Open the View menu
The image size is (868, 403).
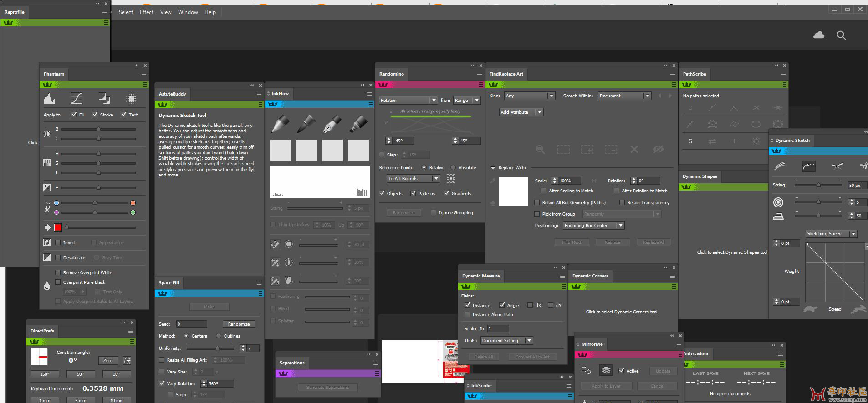[x=166, y=12]
